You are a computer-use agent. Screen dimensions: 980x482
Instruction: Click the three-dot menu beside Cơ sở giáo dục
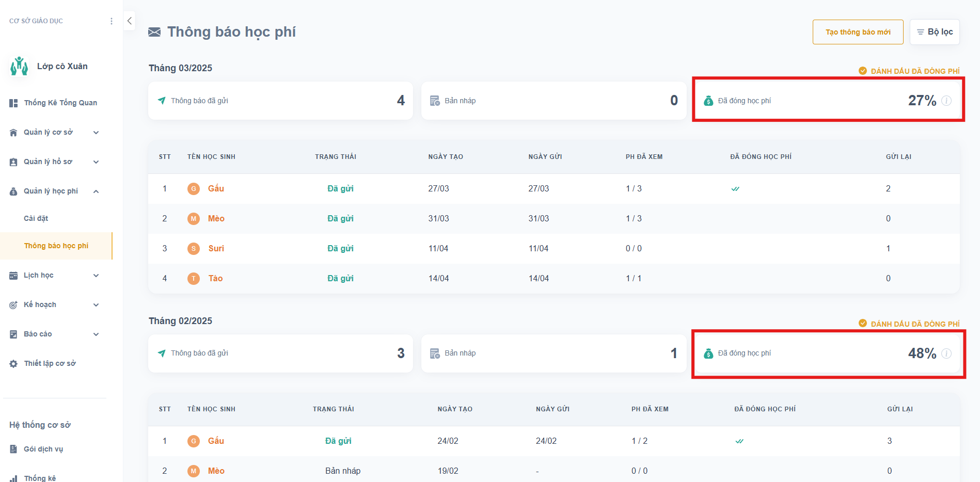[x=112, y=21]
